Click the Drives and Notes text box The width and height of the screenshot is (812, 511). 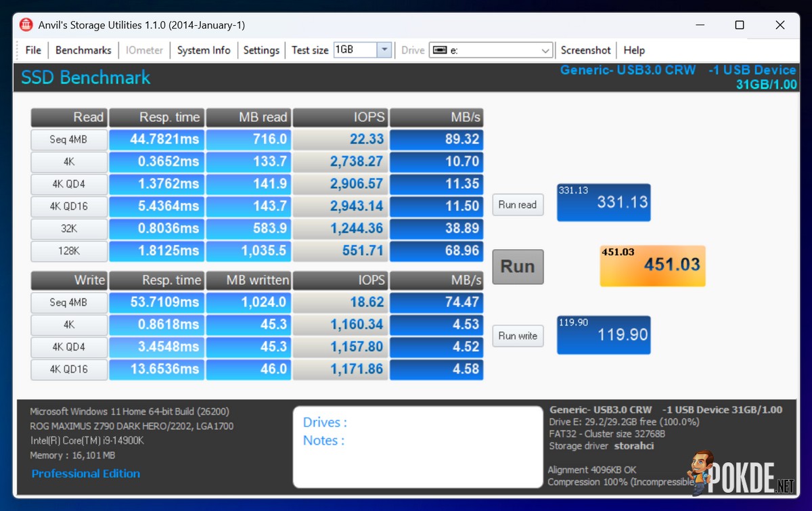click(418, 447)
